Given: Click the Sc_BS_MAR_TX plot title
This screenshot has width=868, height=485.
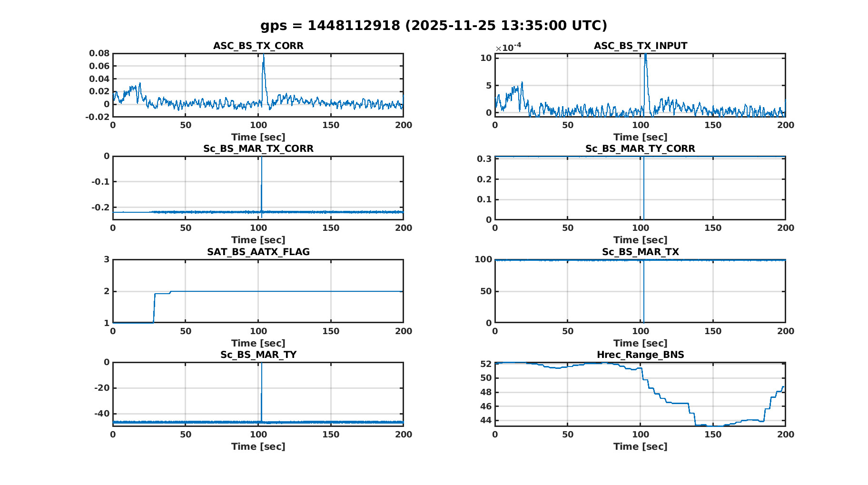Looking at the screenshot, I should tap(640, 252).
